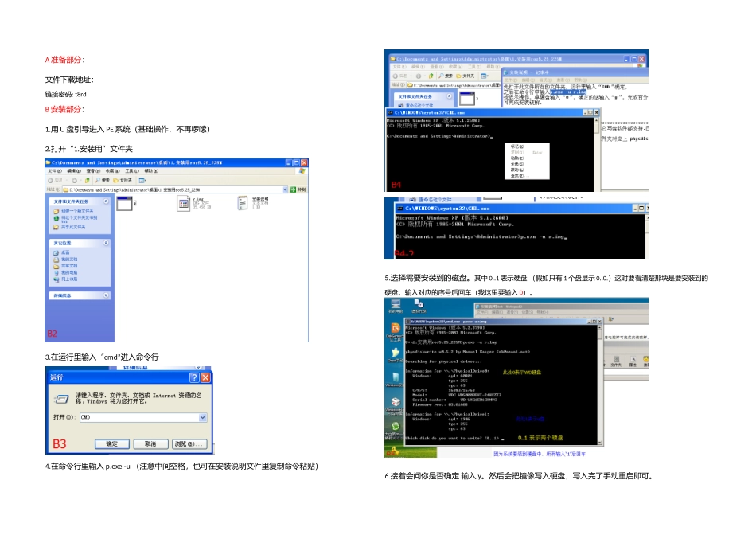The image size is (756, 535).
Task: Expand address bar dropdown in step 2 Explorer
Action: click(285, 189)
